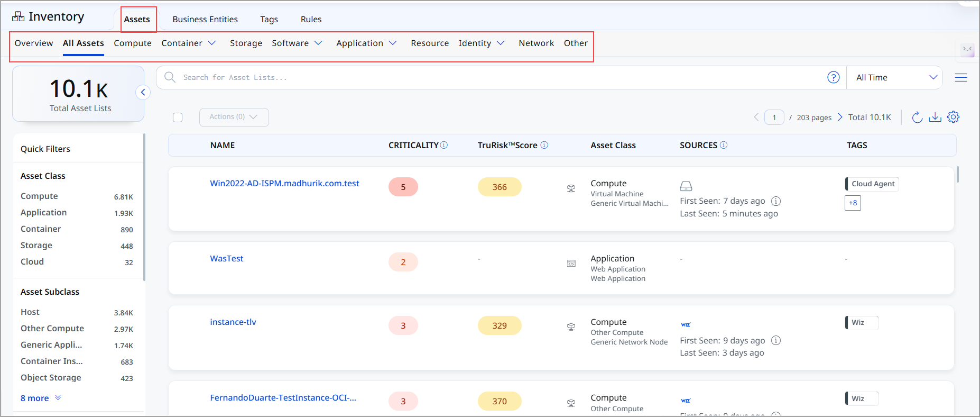Open asset Win2022-AD-ISPM.madhurik.com.test
The image size is (980, 417).
coord(284,183)
